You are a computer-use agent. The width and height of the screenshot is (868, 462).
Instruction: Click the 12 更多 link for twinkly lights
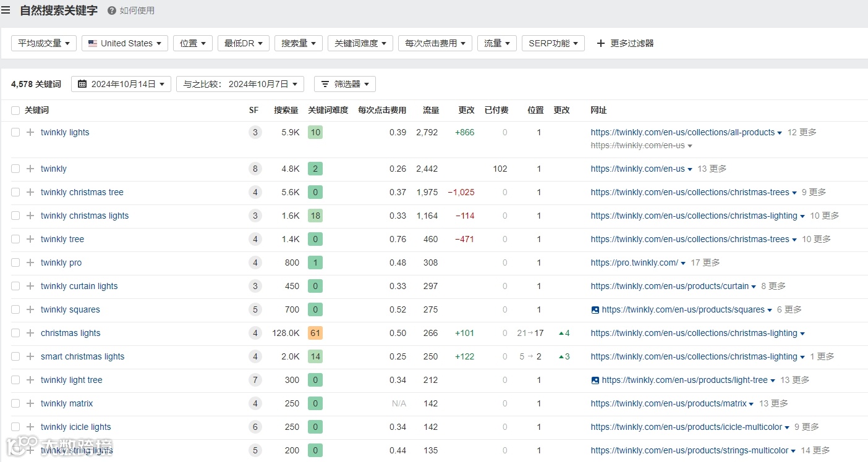[x=802, y=132]
